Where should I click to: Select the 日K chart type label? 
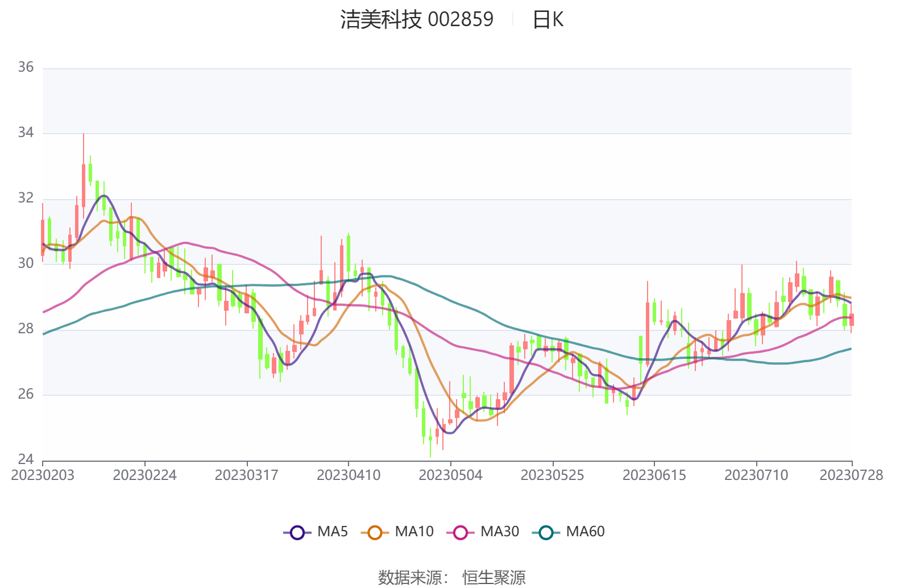pyautogui.click(x=548, y=20)
